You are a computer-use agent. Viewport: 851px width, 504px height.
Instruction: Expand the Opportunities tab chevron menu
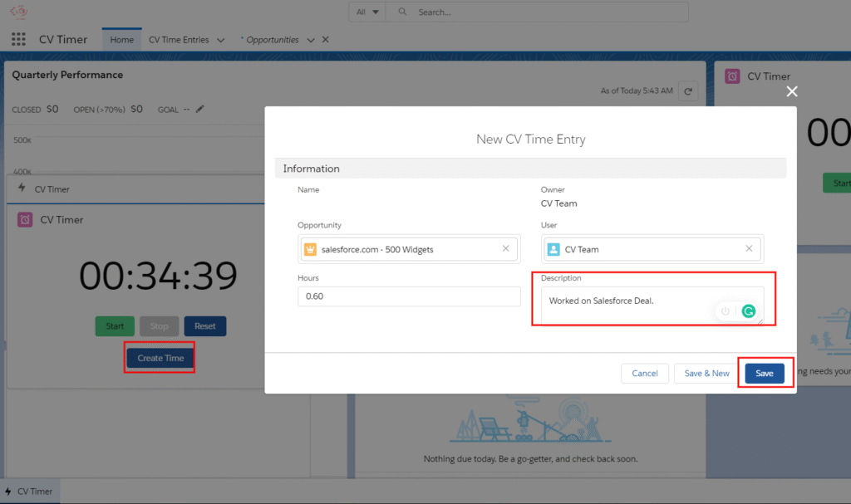pyautogui.click(x=310, y=40)
